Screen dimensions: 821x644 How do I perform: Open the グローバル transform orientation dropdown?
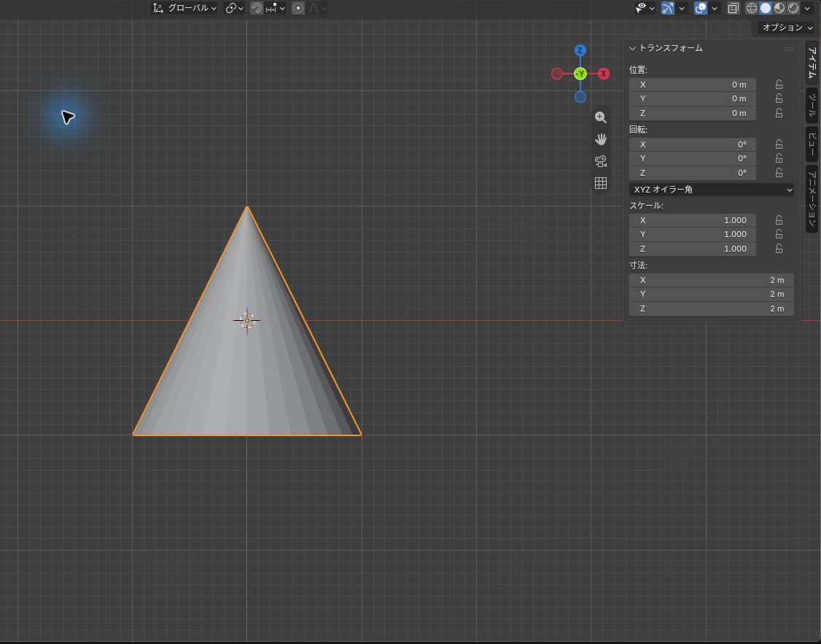coord(184,8)
